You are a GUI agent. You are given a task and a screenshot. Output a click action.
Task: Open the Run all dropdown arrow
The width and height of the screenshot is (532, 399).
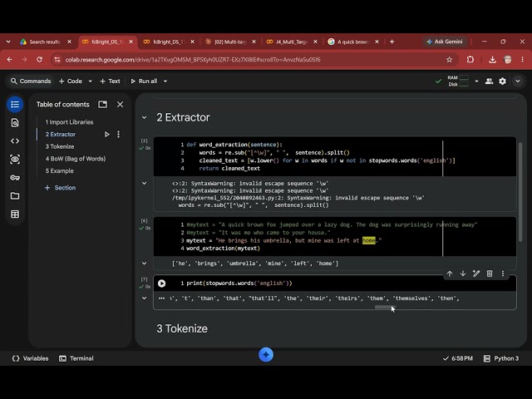coord(165,81)
